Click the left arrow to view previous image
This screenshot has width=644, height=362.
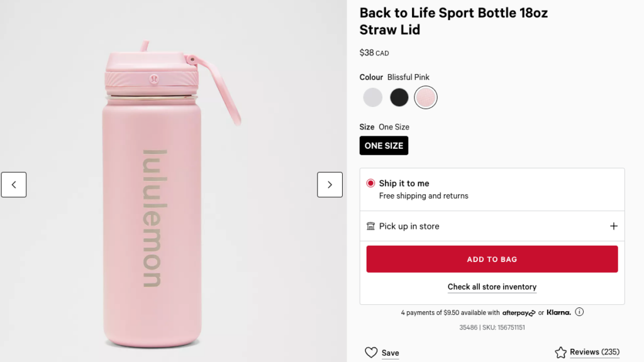click(13, 184)
